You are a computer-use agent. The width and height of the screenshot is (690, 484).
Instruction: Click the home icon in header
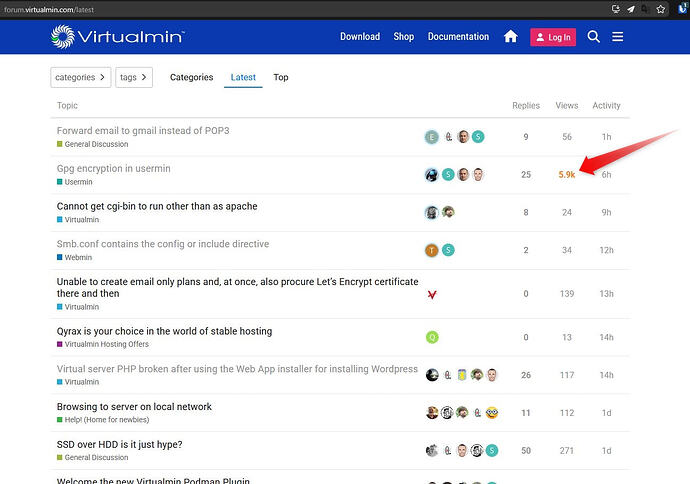[511, 37]
